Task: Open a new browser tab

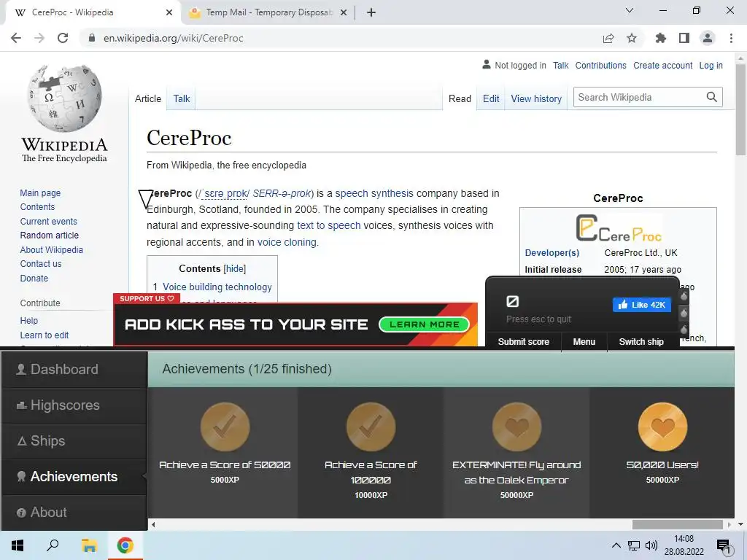Action: tap(371, 12)
